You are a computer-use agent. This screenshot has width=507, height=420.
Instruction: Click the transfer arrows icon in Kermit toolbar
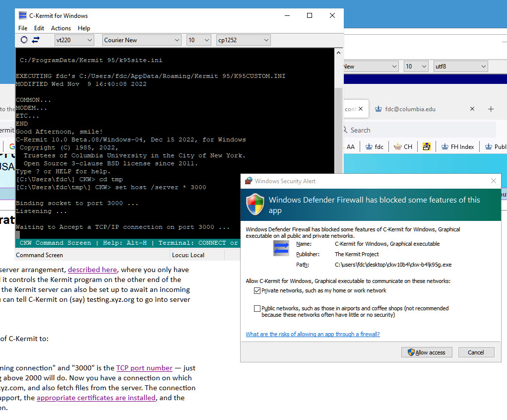click(36, 40)
